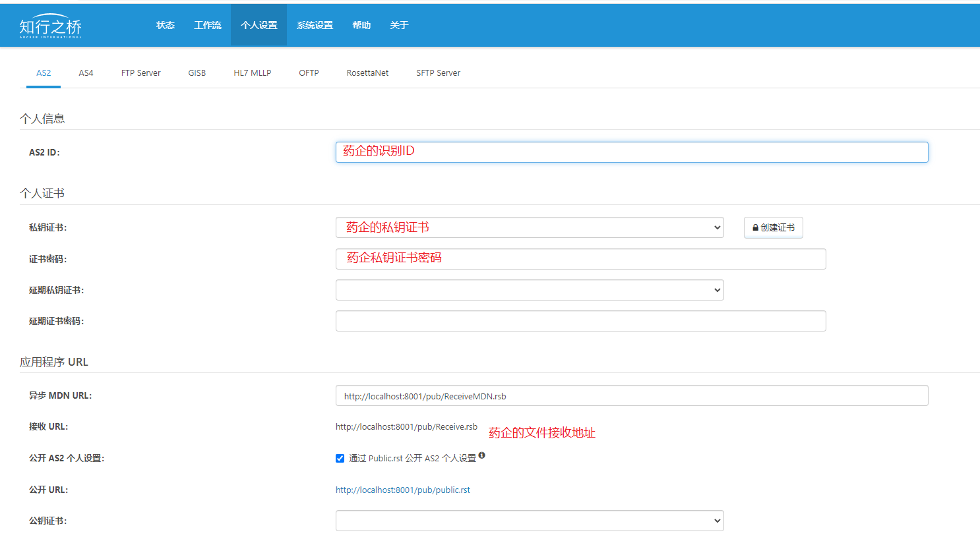This screenshot has height=547, width=980.
Task: Switch to the HL7 MLLP tab
Action: 253,73
